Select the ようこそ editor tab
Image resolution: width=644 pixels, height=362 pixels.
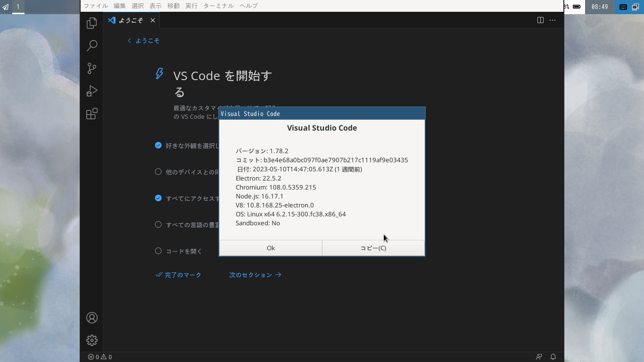(x=131, y=20)
